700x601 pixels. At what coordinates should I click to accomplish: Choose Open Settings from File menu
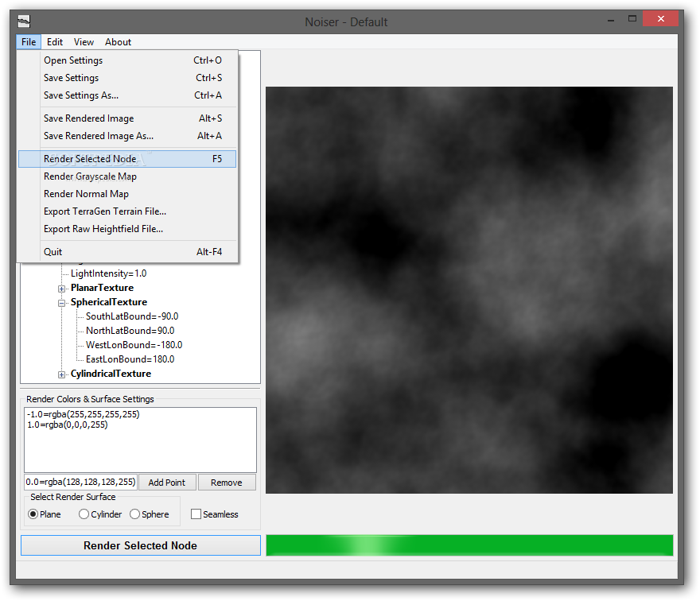(127, 60)
